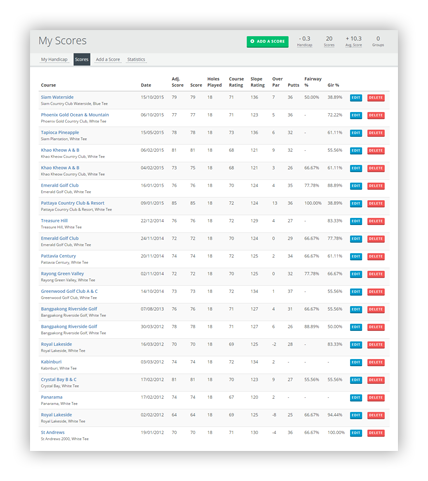The width and height of the screenshot is (428, 481).
Task: Delete the Khao Kheow 04/02/2015 score
Action: tap(376, 168)
